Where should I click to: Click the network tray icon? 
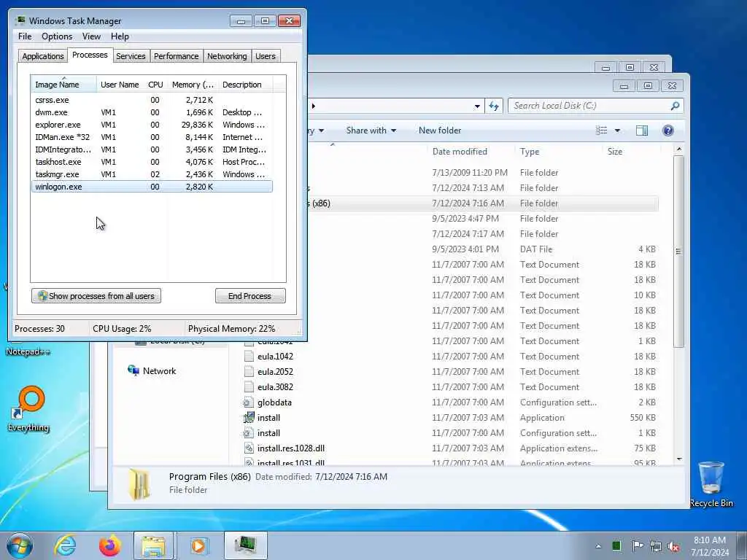[x=656, y=547]
